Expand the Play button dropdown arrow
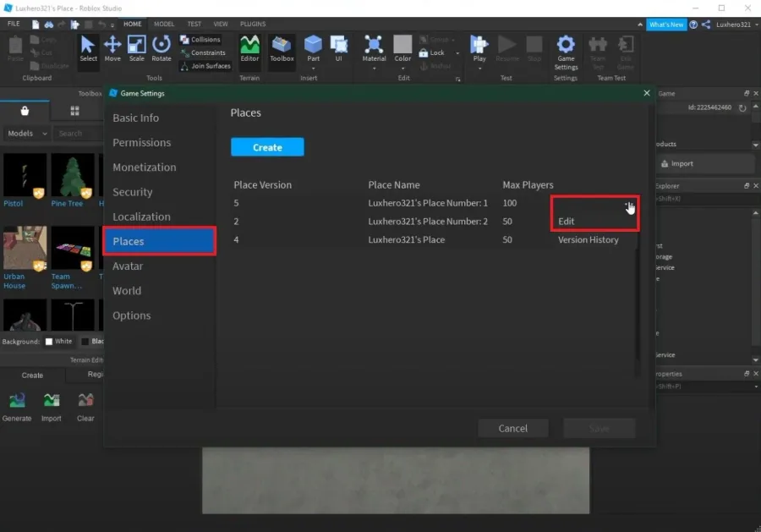Image resolution: width=761 pixels, height=532 pixels. (479, 68)
